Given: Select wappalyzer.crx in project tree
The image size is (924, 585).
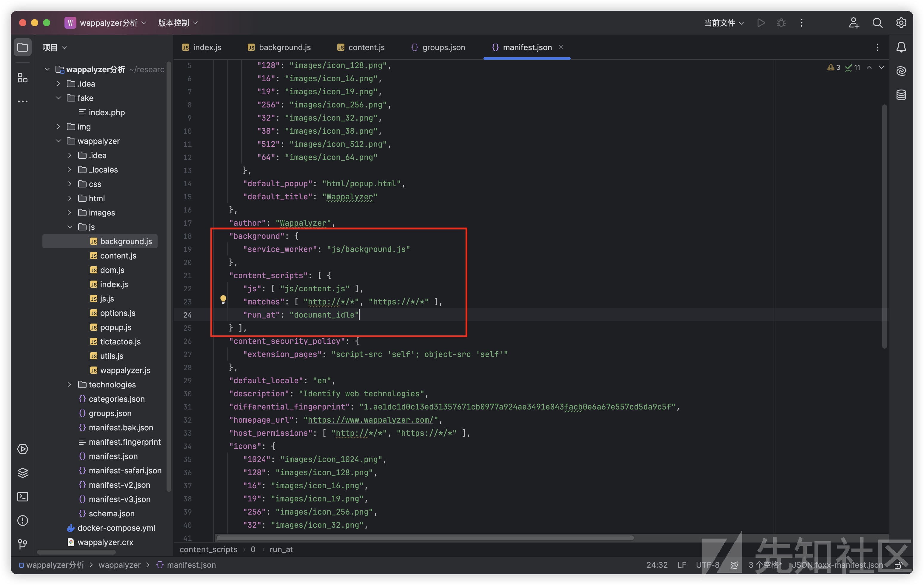Looking at the screenshot, I should 105,542.
